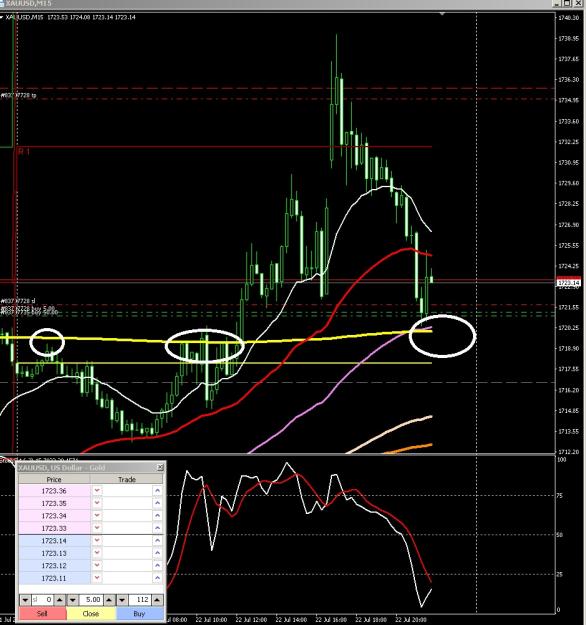Click the sell down arrow at price 1723.14
Viewport: 586px width, 625px height.
97,540
